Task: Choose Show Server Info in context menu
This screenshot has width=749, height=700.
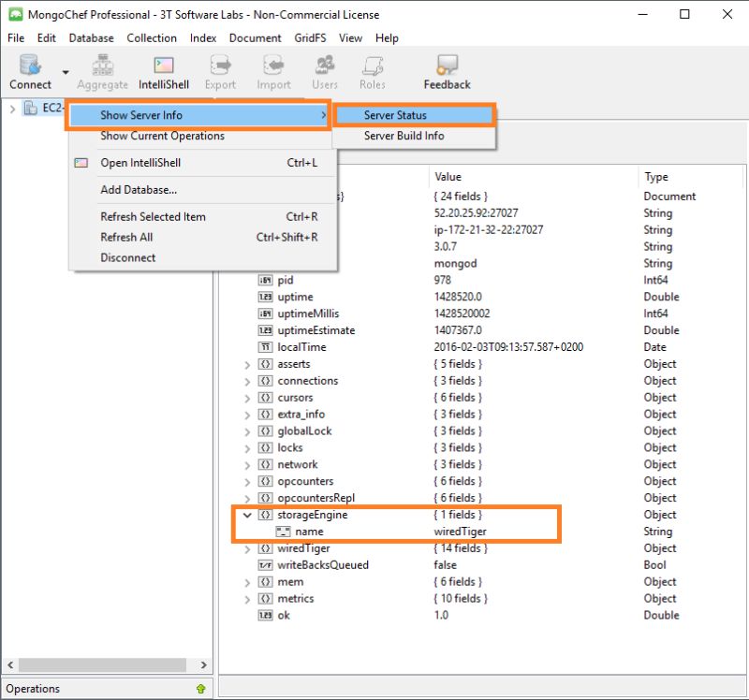Action: [x=198, y=115]
